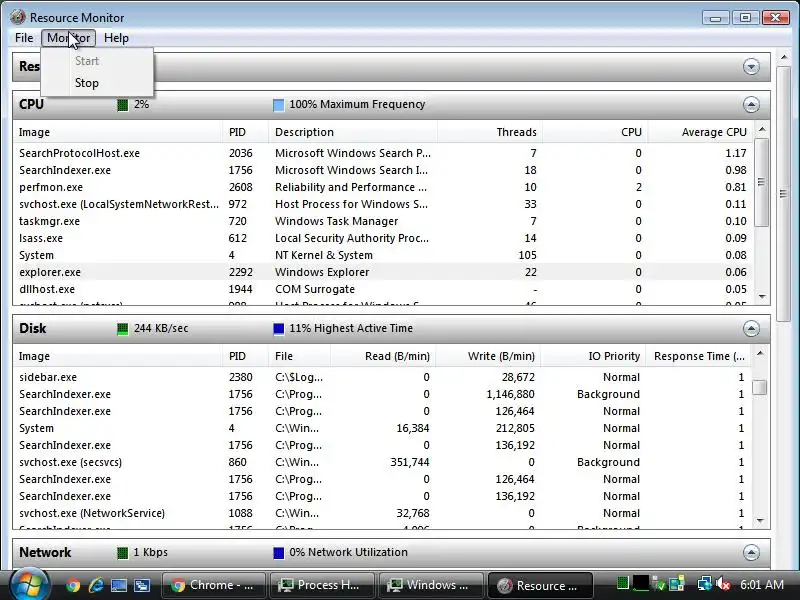This screenshot has height=600, width=800.
Task: Click the Disk table scroll up arrow
Action: [x=760, y=353]
